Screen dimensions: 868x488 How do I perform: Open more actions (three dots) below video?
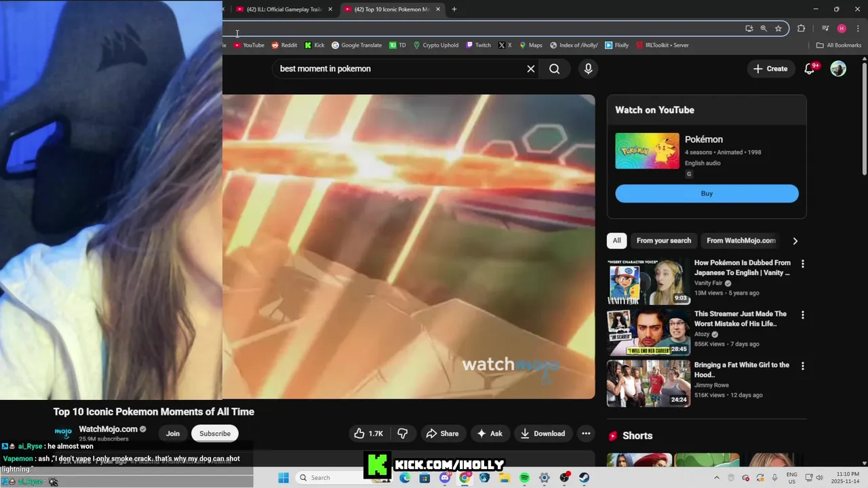click(586, 434)
